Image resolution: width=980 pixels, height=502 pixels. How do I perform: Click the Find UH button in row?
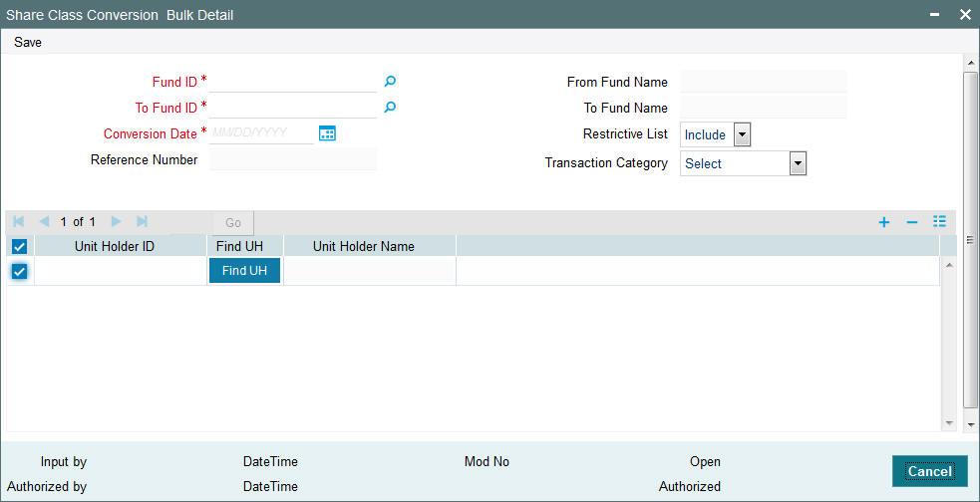(244, 271)
